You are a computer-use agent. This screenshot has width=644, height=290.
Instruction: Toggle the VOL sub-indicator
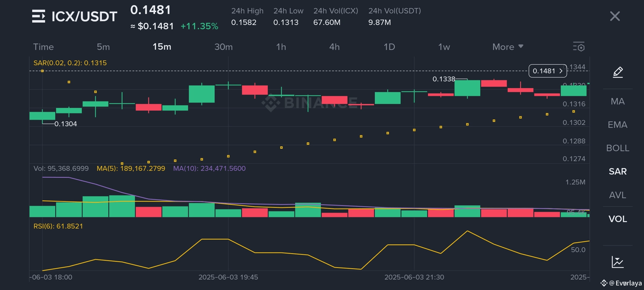(617, 219)
